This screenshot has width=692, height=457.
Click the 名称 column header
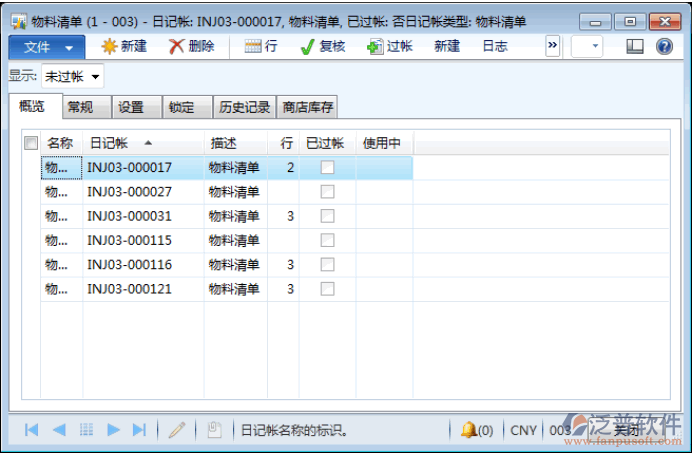click(60, 143)
